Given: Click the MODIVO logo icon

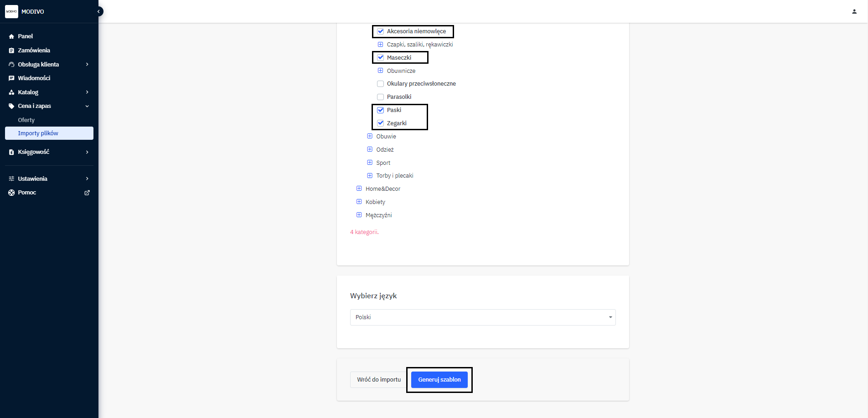Looking at the screenshot, I should (11, 11).
